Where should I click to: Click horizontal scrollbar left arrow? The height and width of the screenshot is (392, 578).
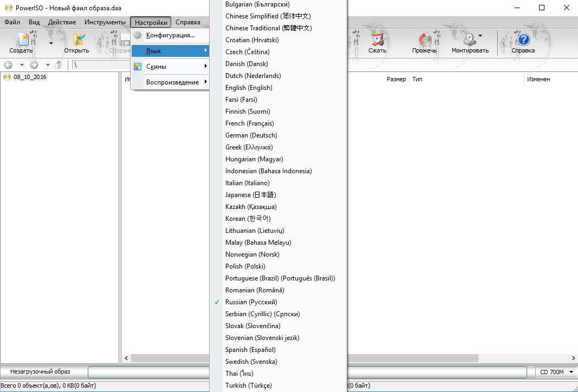point(126,358)
